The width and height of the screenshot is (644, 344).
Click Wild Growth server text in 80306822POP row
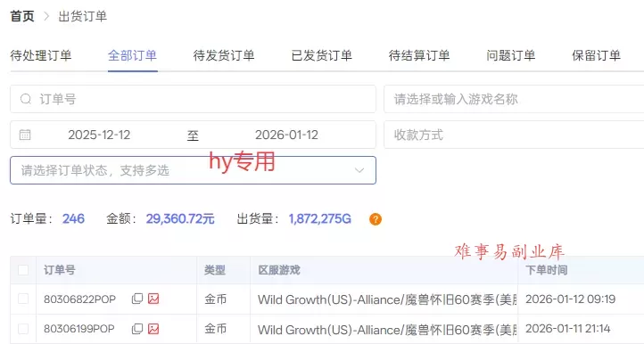[387, 299]
